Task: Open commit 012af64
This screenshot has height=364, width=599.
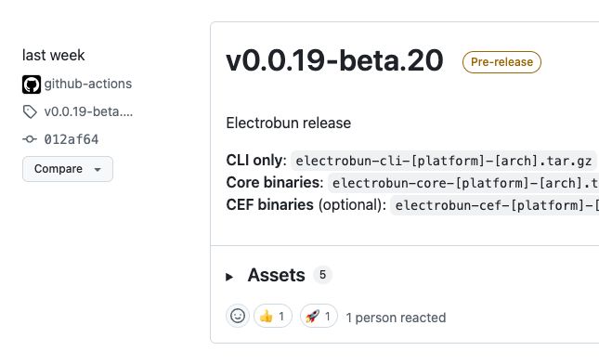Action: [72, 139]
